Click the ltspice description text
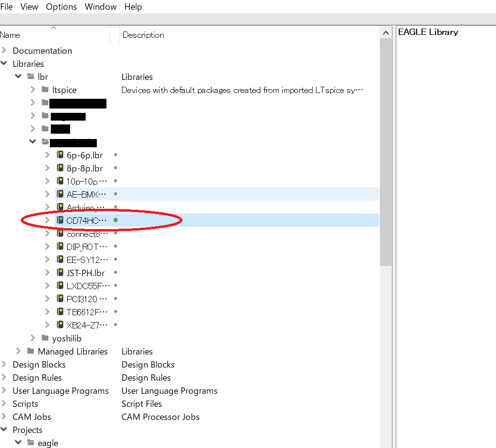The width and height of the screenshot is (496, 448). [242, 90]
